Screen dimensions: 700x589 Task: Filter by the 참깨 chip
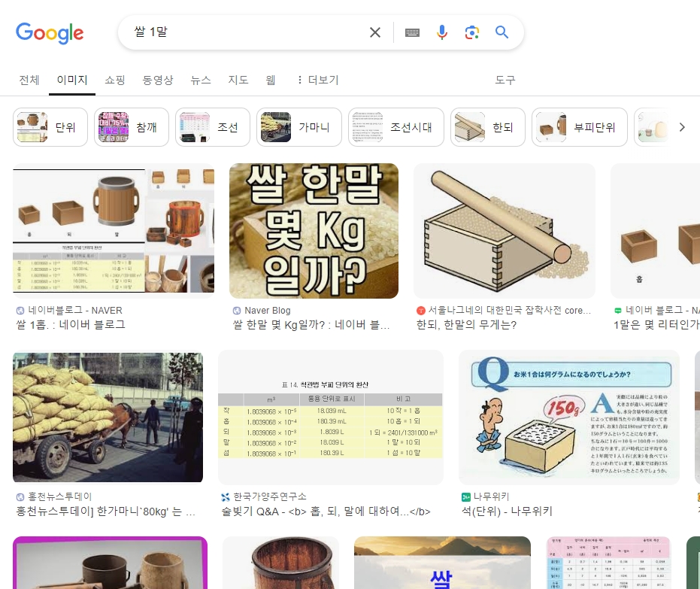tap(132, 127)
